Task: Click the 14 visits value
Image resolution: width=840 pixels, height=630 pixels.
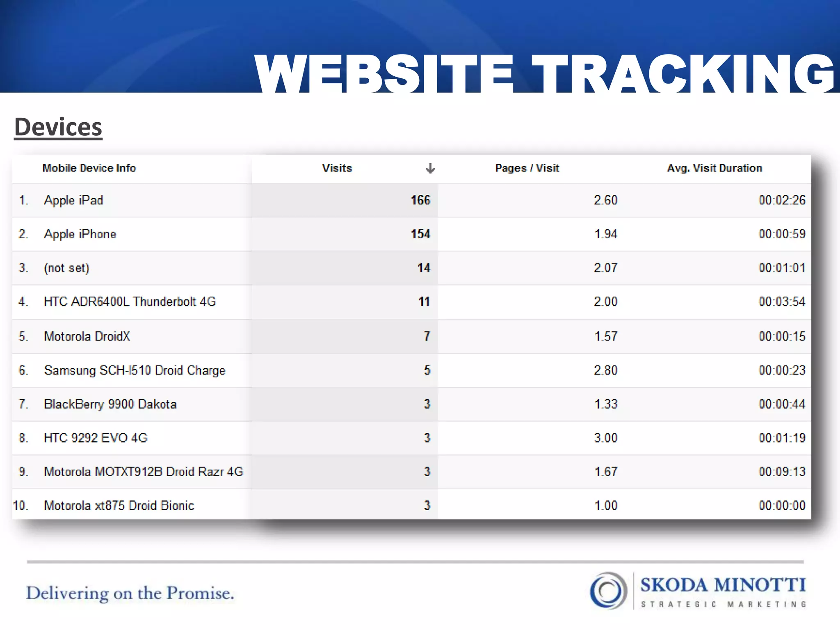Action: click(x=424, y=268)
